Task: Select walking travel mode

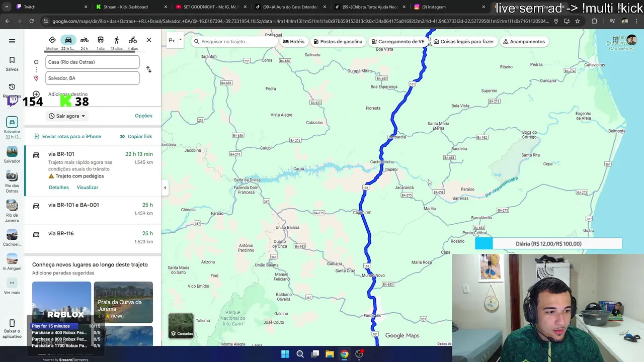Action: point(117,40)
